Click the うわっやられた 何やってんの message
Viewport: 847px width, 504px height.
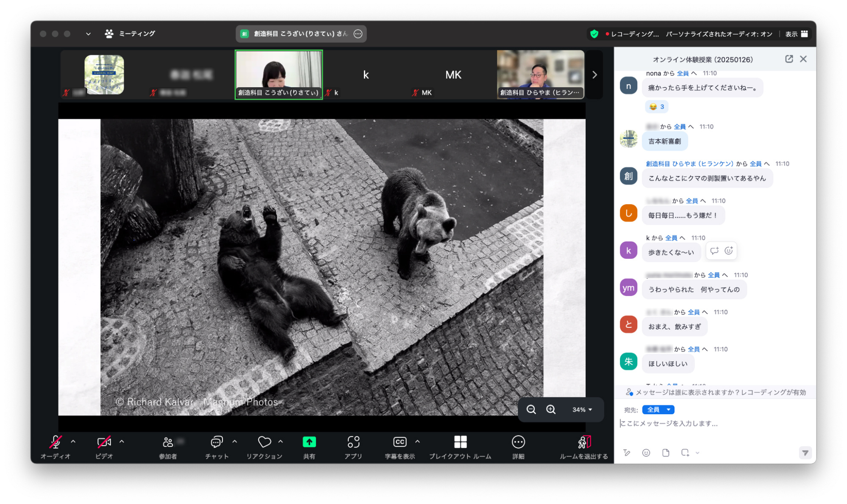(694, 290)
